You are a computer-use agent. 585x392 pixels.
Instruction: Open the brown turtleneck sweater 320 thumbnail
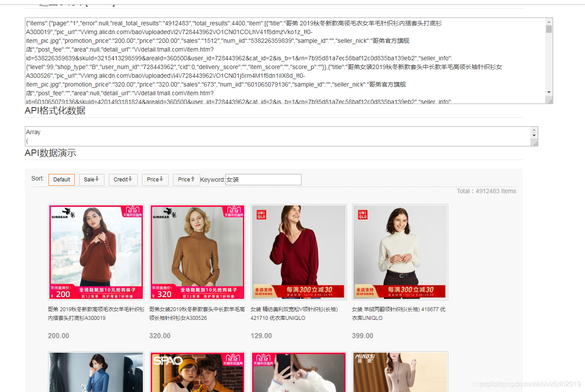197,252
